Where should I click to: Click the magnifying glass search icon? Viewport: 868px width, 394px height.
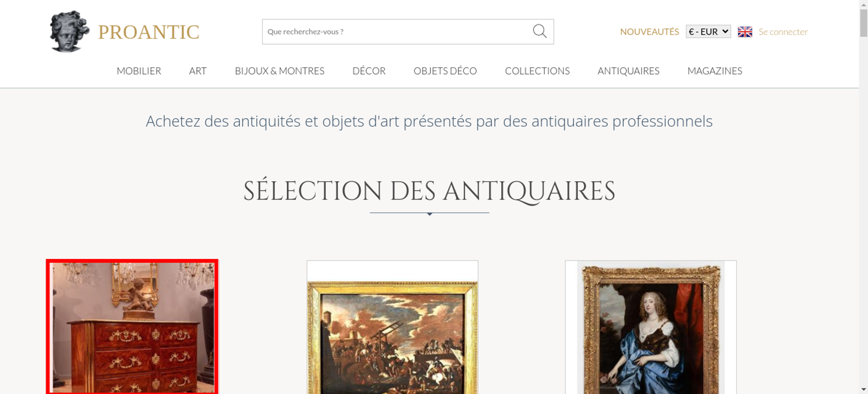[539, 31]
